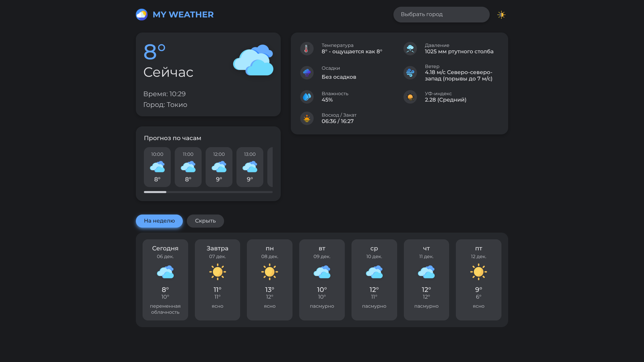Click the 06:36 / 16:27 sunrise sunset value
The image size is (644, 362).
click(x=337, y=121)
